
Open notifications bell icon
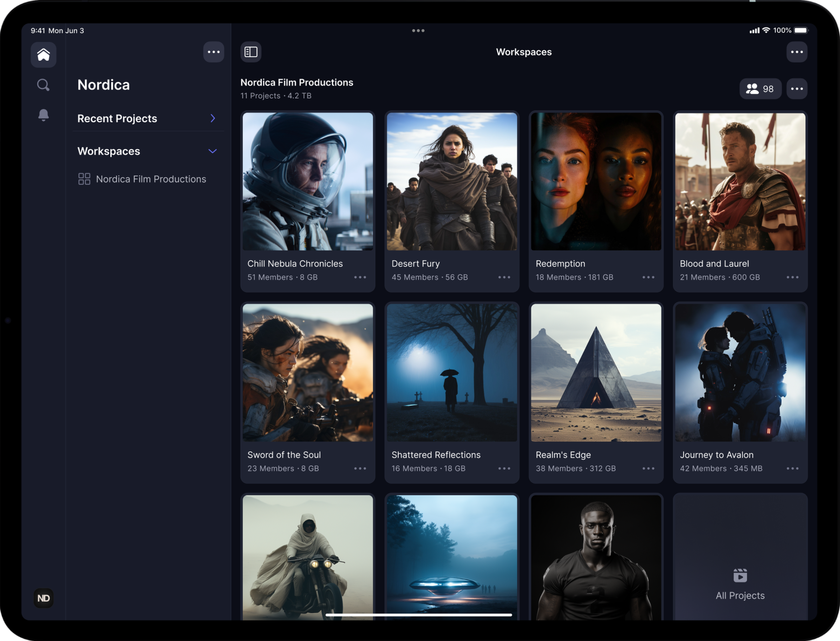[43, 115]
